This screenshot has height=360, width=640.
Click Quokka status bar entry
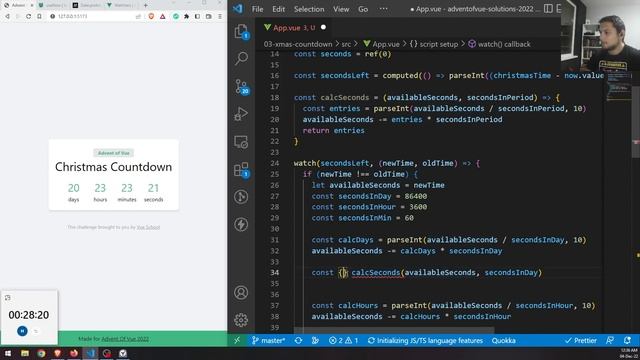[x=503, y=340]
